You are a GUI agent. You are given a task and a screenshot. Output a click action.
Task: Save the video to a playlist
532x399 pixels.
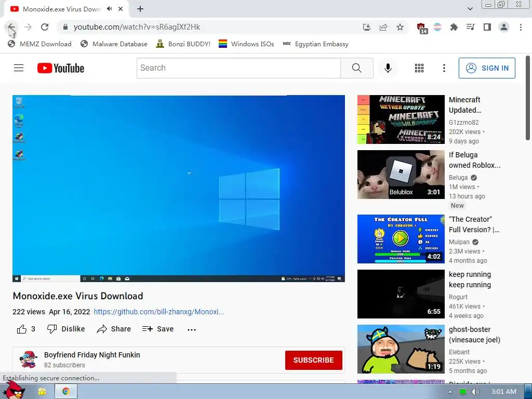158,329
